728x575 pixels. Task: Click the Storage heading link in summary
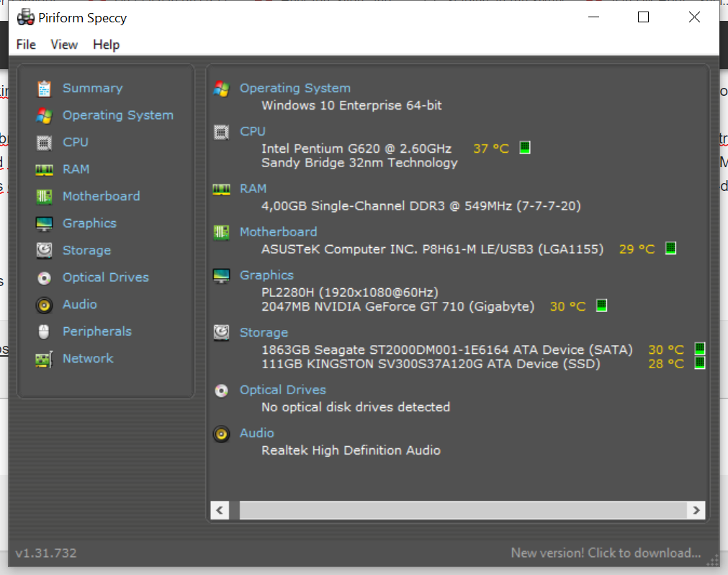[x=264, y=333]
